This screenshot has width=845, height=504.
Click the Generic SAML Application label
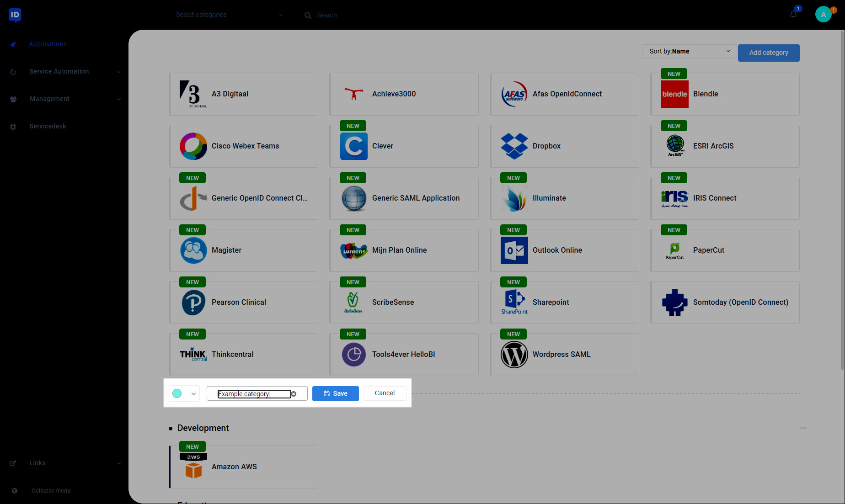click(x=416, y=198)
